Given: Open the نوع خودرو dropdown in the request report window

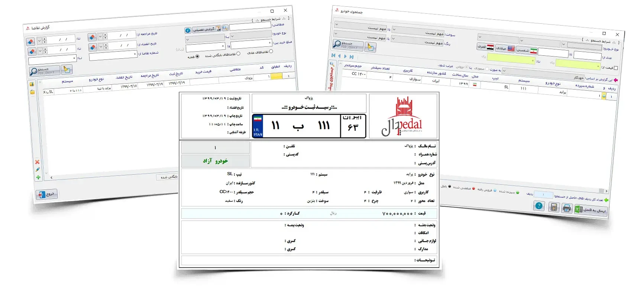Looking at the screenshot, I should [250, 36].
